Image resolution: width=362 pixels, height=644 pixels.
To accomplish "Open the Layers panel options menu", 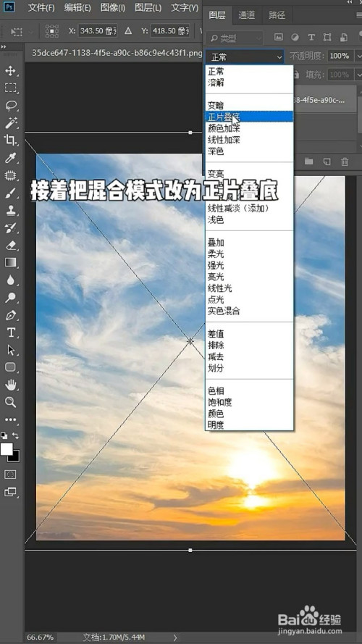I will 358,14.
